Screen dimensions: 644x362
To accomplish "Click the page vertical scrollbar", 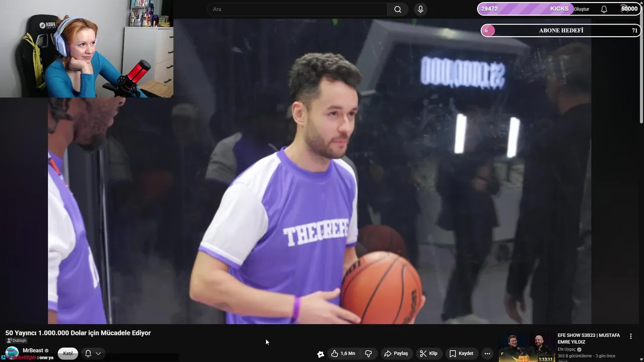I will tap(641, 65).
